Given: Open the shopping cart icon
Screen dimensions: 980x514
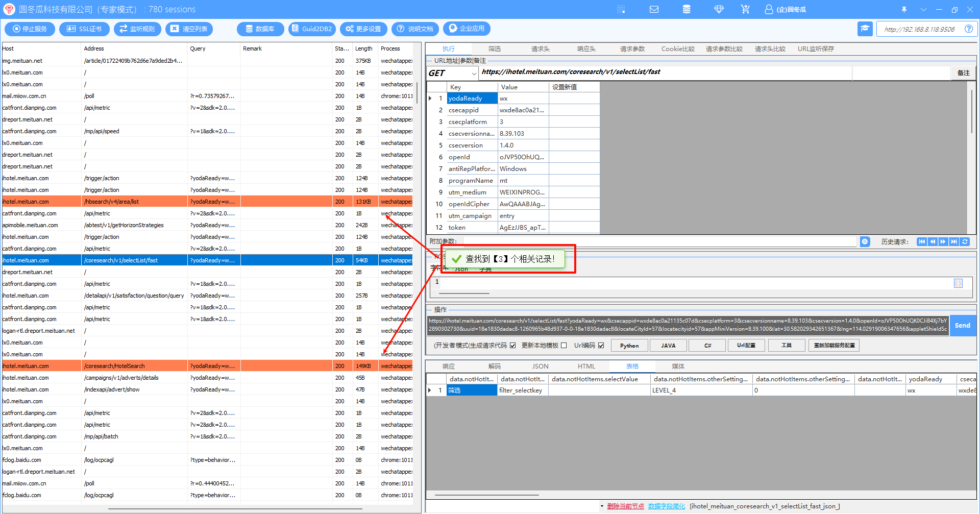Looking at the screenshot, I should tap(745, 9).
